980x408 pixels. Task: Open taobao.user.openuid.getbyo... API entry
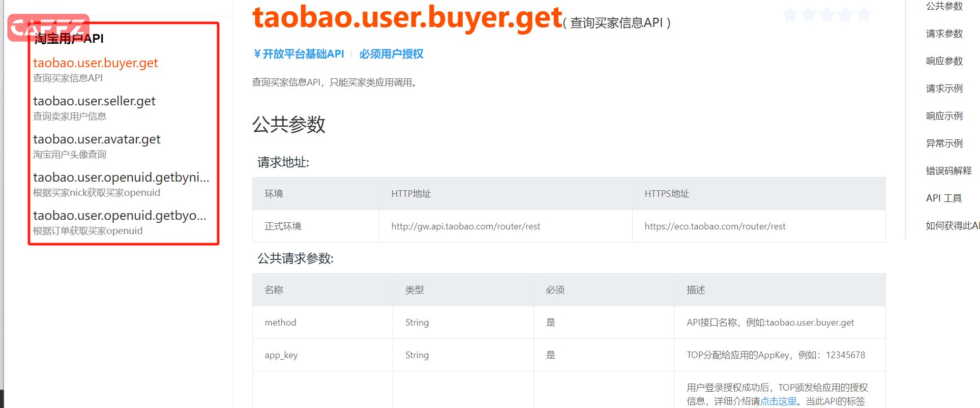pos(120,216)
